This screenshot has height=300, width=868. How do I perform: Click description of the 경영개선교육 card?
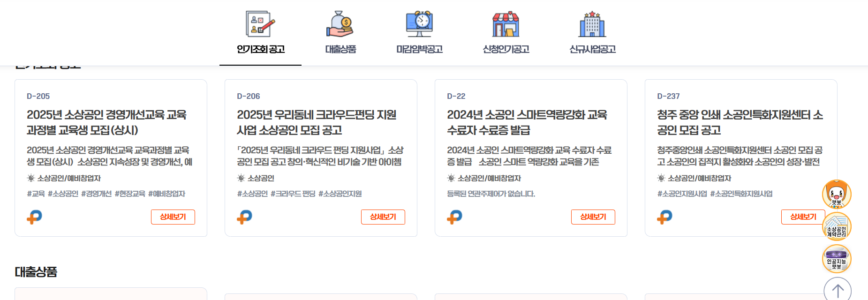(x=109, y=156)
